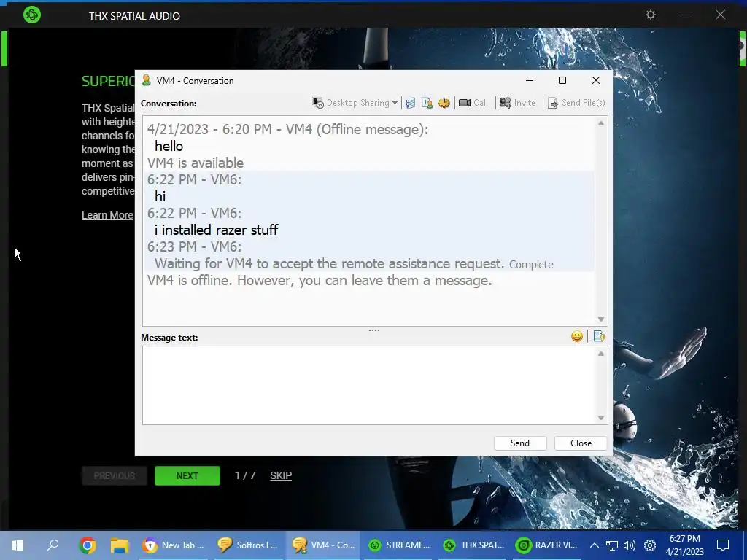This screenshot has width=747, height=560.
Task: Switch to STREAMER taskbar item
Action: [x=400, y=545]
